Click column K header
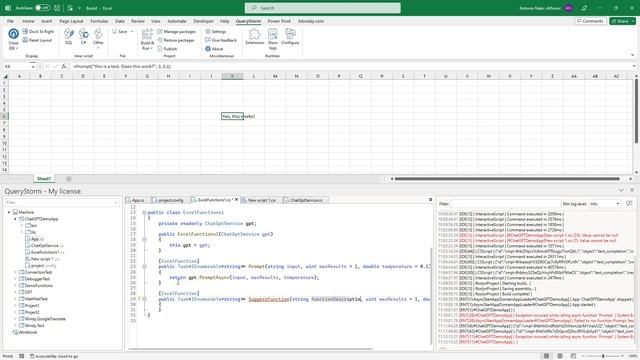Screen dimensions: 640x360 tap(232, 76)
